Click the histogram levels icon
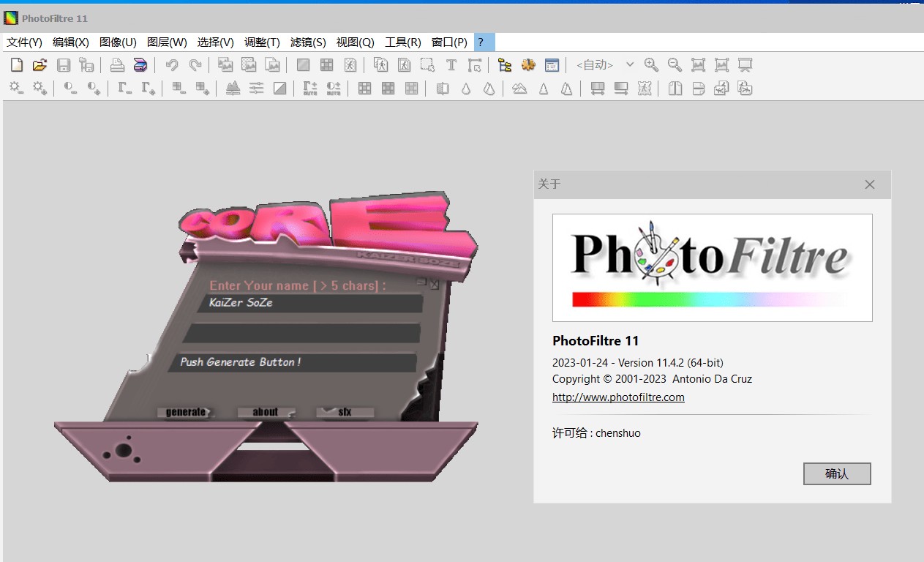 coord(233,89)
